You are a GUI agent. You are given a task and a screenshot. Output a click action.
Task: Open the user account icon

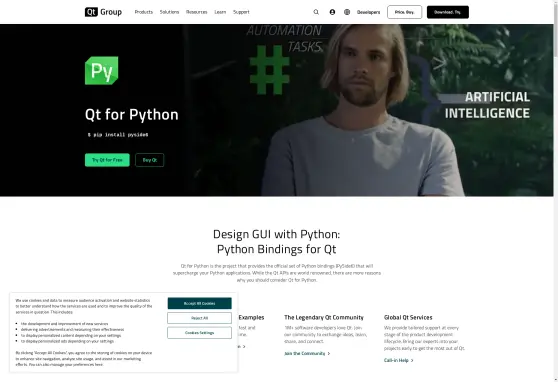tap(332, 12)
